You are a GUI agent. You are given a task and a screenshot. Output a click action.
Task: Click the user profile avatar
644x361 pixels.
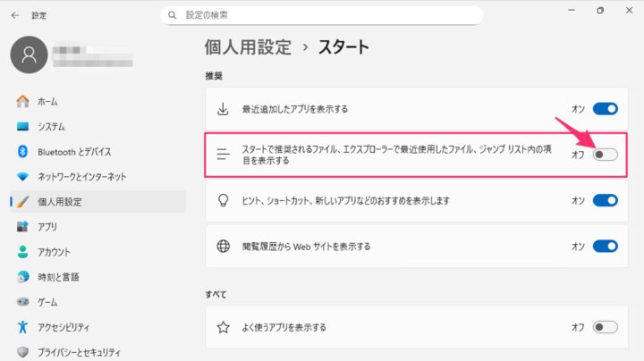coord(30,55)
